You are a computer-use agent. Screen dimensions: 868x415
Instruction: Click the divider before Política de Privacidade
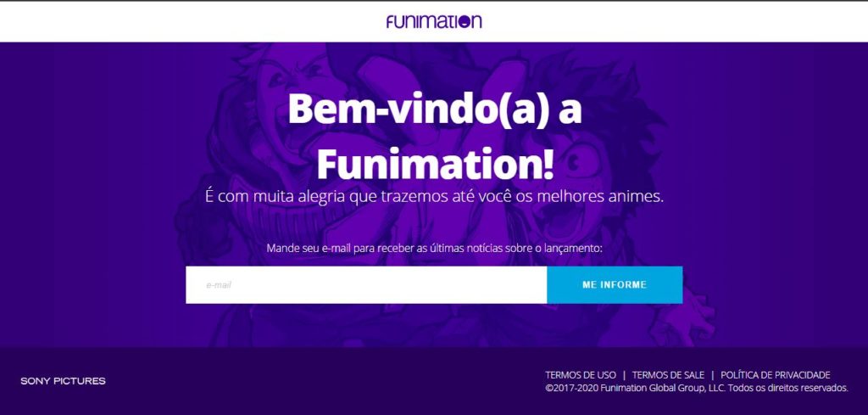[712, 375]
